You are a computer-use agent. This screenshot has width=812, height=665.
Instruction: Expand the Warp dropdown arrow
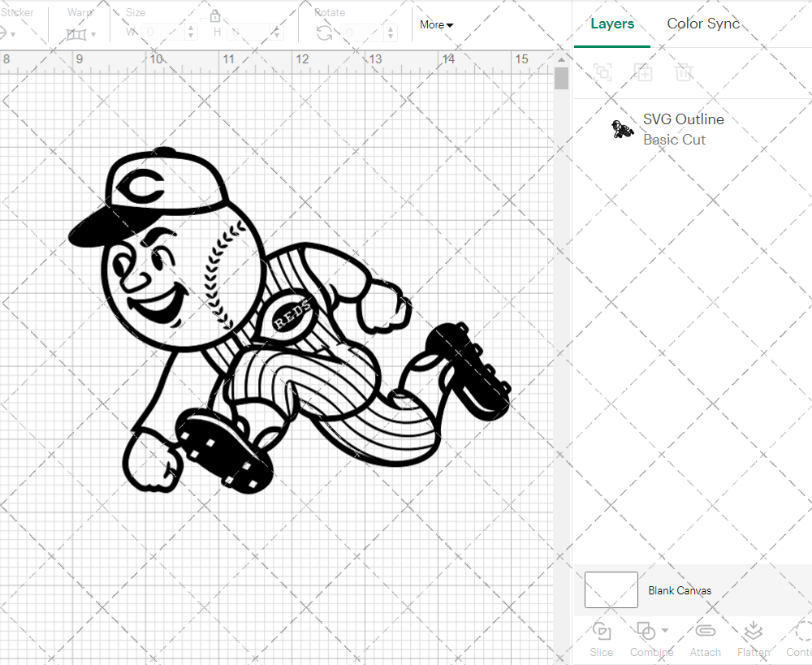pos(93,35)
